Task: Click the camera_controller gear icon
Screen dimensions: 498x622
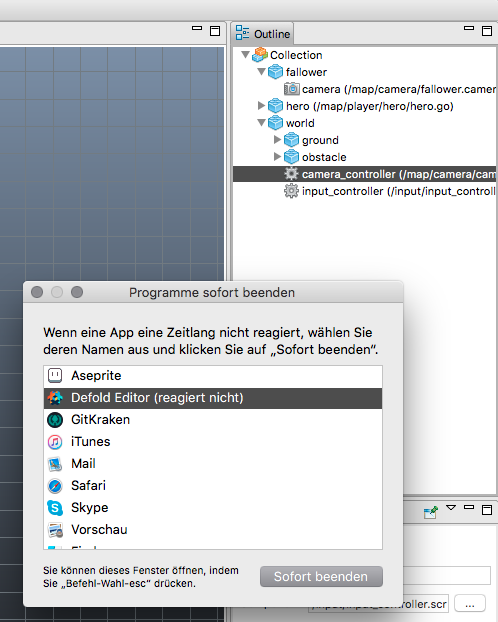Action: coord(291,174)
